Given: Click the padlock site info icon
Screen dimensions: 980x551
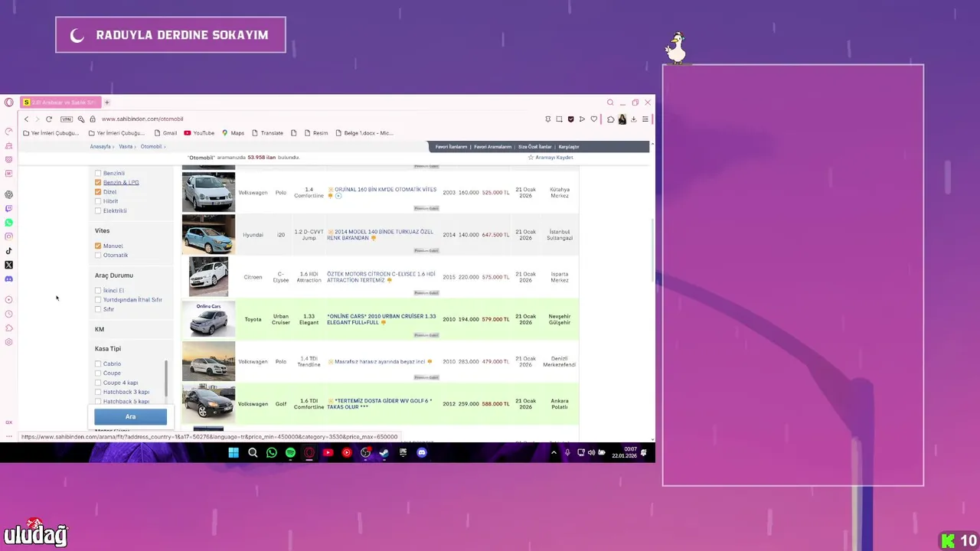Looking at the screenshot, I should point(92,119).
